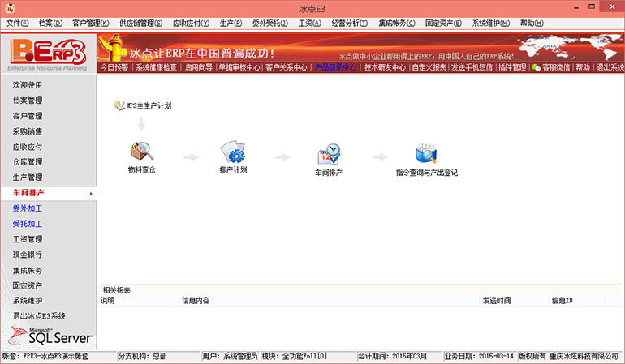Viewport: 625px width, 364px height.
Task: Select 固定资产 in the sidebar
Action: click(27, 285)
